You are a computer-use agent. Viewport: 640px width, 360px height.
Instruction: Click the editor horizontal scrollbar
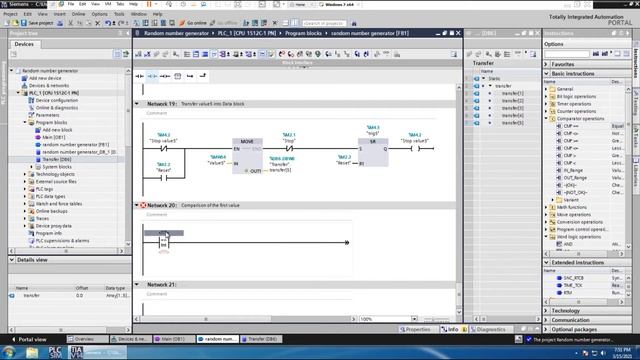(245, 319)
